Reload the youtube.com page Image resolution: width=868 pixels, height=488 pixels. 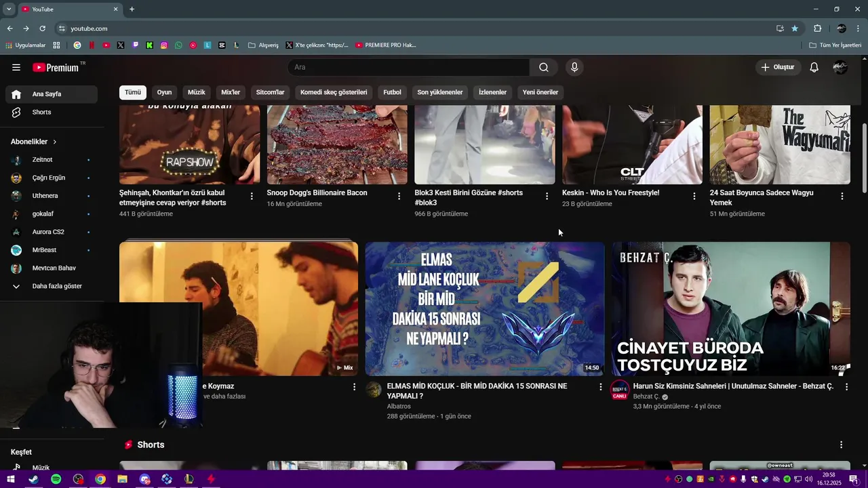[42, 28]
